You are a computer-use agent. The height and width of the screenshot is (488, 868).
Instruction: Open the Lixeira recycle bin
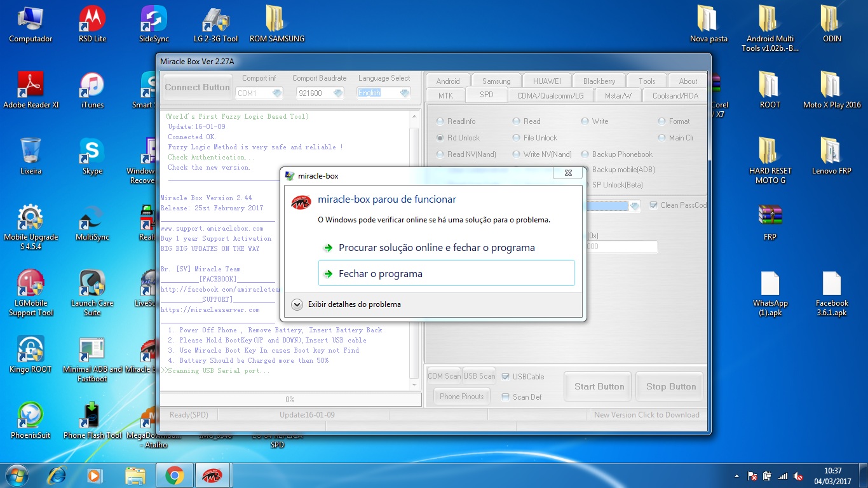[31, 156]
